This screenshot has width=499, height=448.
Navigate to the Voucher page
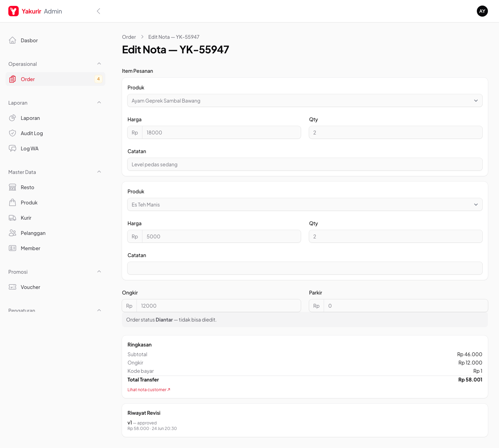[55, 287]
